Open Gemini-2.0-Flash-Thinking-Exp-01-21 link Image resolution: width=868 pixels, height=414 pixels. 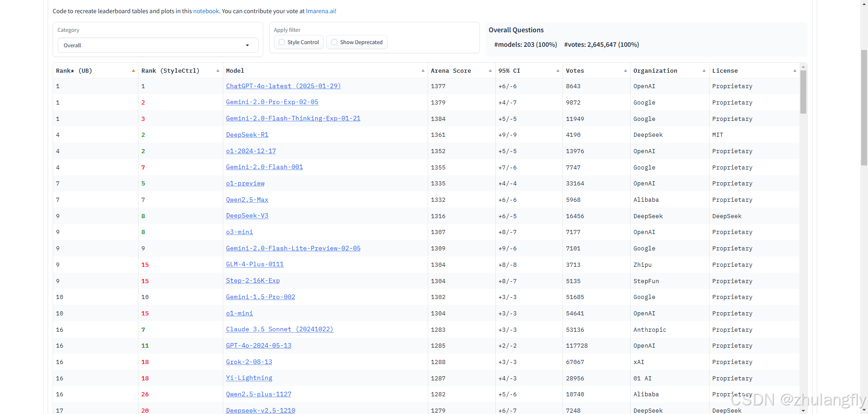click(x=293, y=119)
